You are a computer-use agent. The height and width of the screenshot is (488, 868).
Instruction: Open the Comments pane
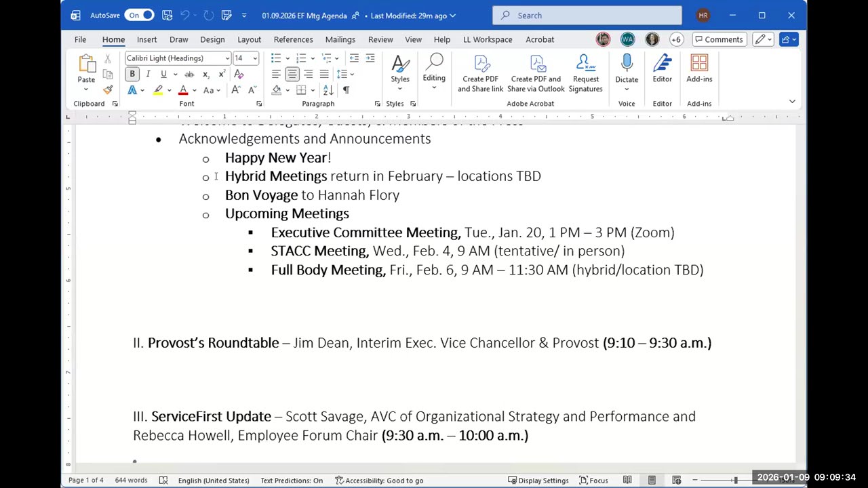[718, 39]
